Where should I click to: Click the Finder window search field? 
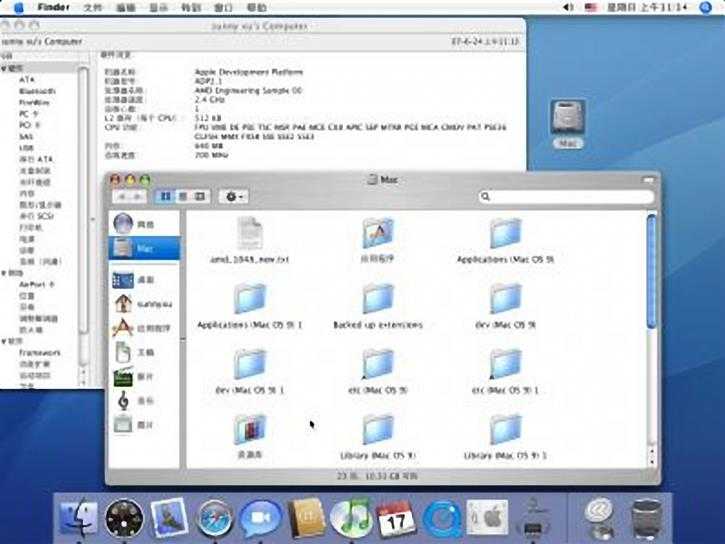(566, 196)
